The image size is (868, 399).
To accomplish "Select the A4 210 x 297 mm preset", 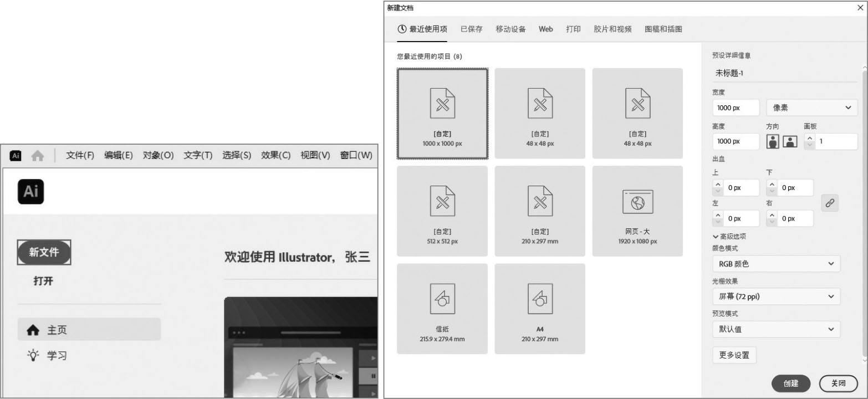I will click(540, 309).
